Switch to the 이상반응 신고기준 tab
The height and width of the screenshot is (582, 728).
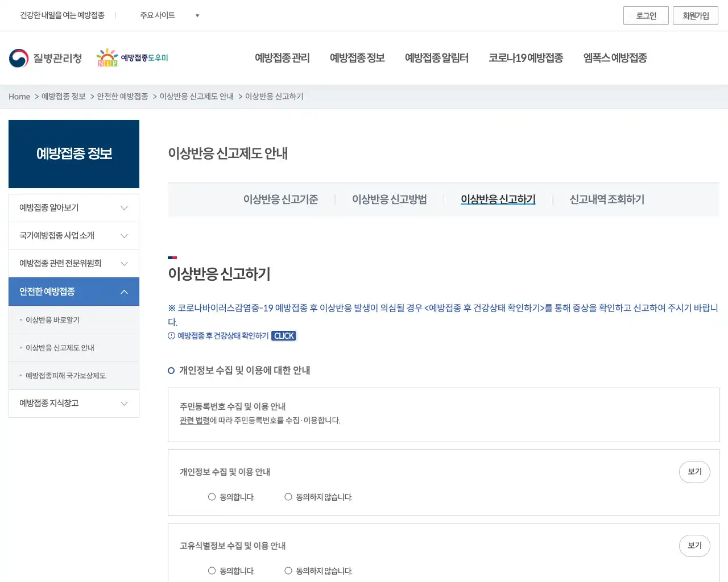point(281,199)
